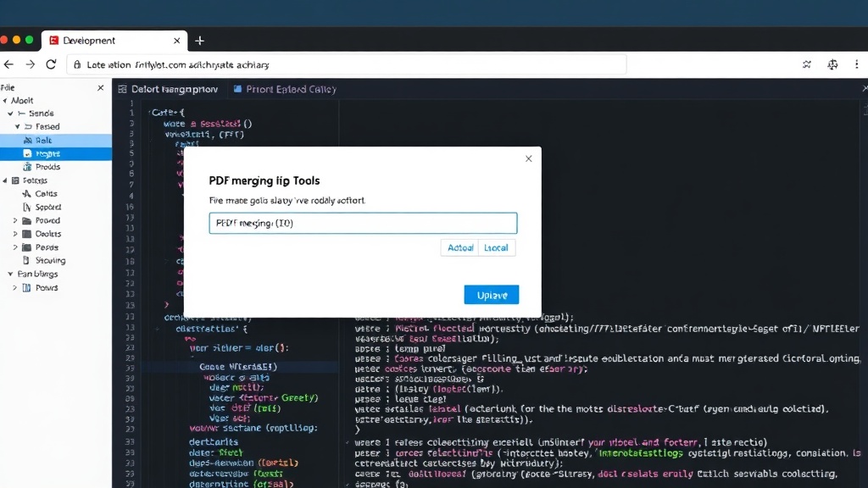
Task: Click the Perds folder icon
Action: pyautogui.click(x=26, y=247)
